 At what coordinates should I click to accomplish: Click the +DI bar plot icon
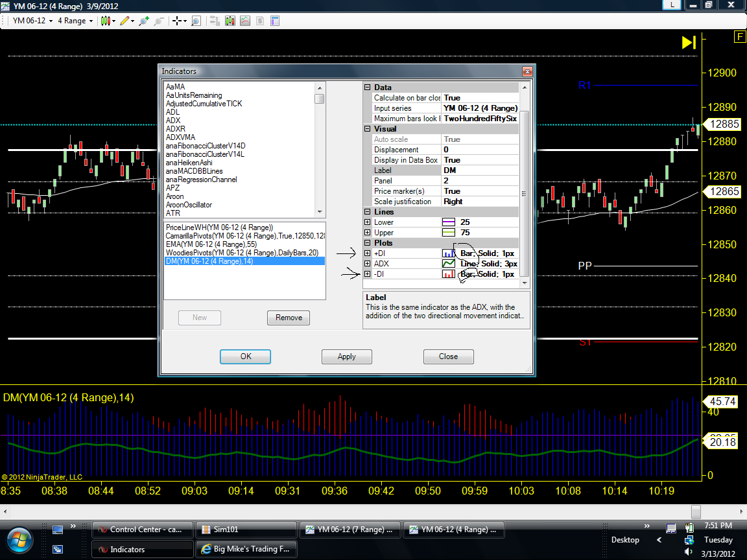click(x=448, y=253)
